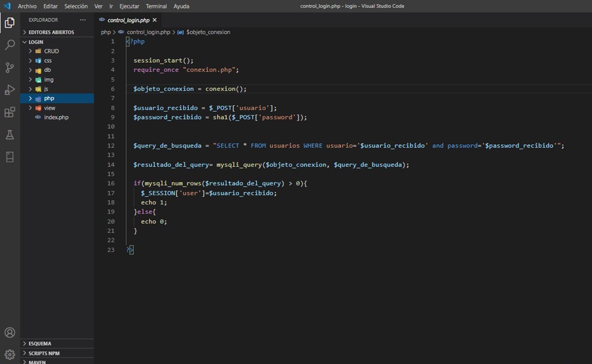Open the Archivo menu
Image resolution: width=592 pixels, height=364 pixels.
[26, 6]
